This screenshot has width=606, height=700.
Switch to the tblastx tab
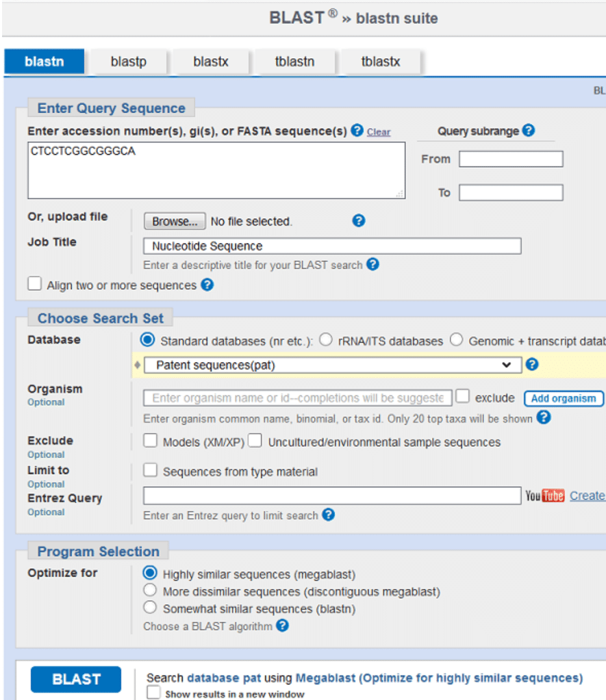click(381, 61)
